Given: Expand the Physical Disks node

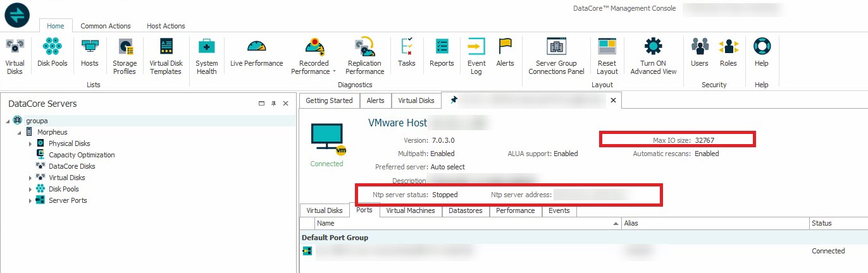Looking at the screenshot, I should pyautogui.click(x=30, y=143).
